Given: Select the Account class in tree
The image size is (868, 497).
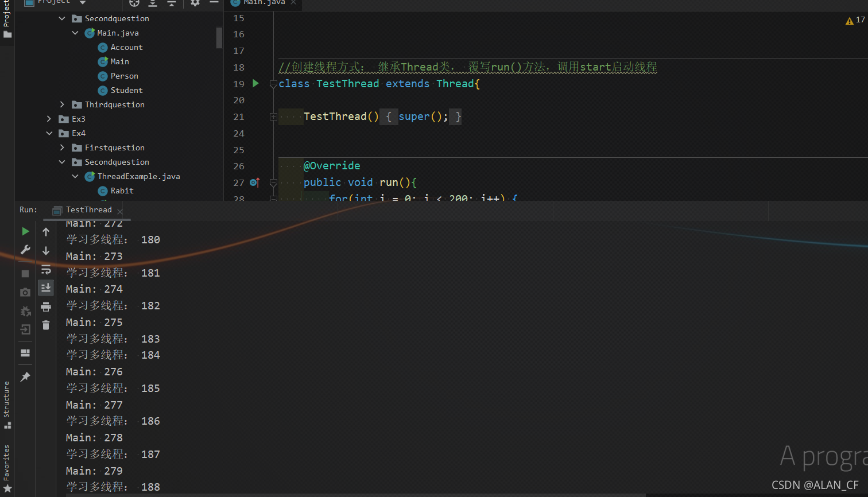Looking at the screenshot, I should click(x=126, y=47).
